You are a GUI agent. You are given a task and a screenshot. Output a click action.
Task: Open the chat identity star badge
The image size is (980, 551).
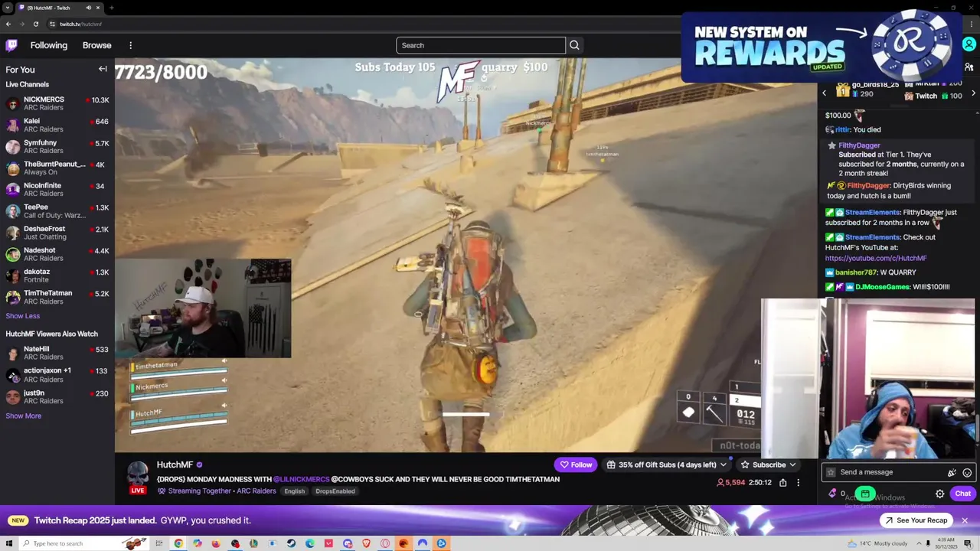click(830, 472)
